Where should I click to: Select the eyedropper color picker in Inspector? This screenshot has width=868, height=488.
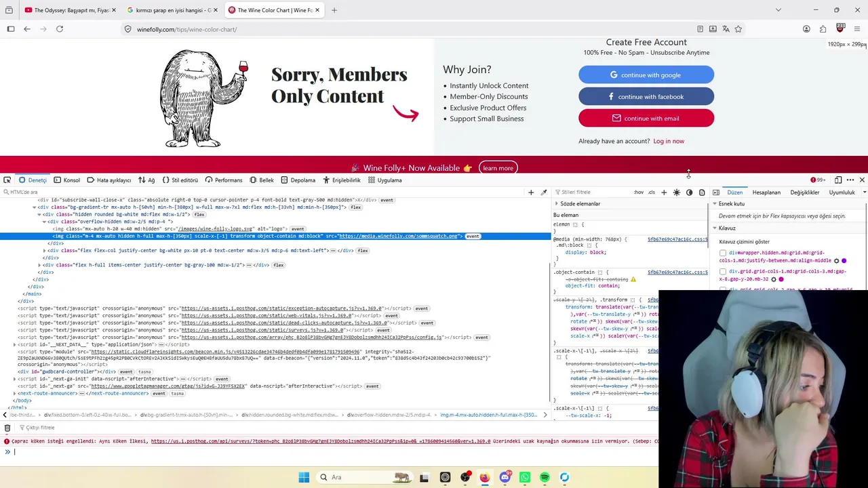coord(543,192)
